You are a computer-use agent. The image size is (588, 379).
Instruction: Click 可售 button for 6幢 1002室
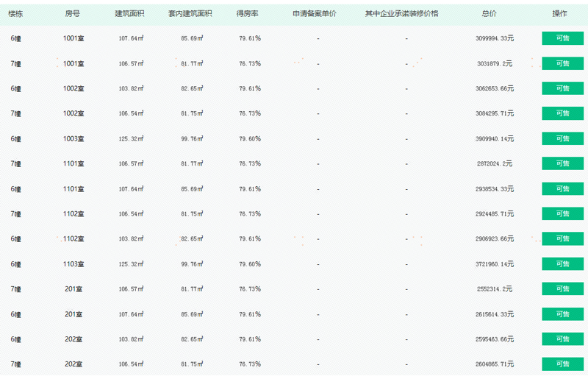click(562, 88)
